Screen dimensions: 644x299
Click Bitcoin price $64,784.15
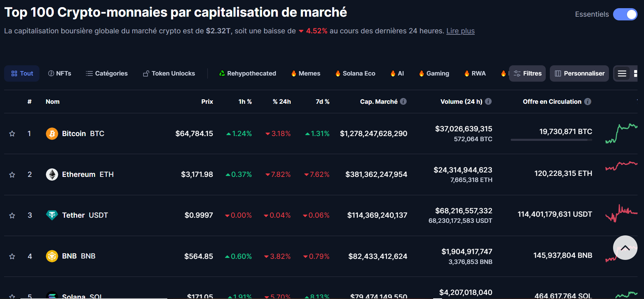click(194, 134)
